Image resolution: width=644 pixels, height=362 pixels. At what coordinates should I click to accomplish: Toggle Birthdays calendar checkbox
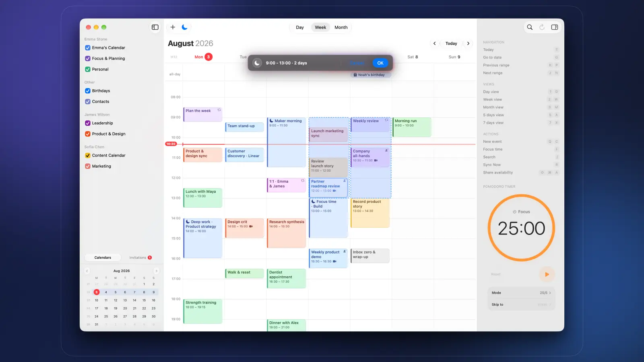tap(88, 91)
